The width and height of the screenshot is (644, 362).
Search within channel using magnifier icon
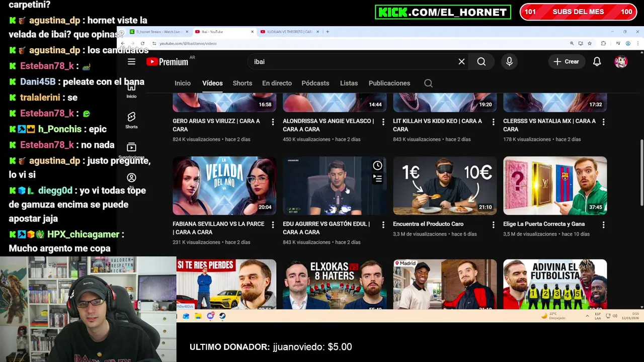(428, 83)
